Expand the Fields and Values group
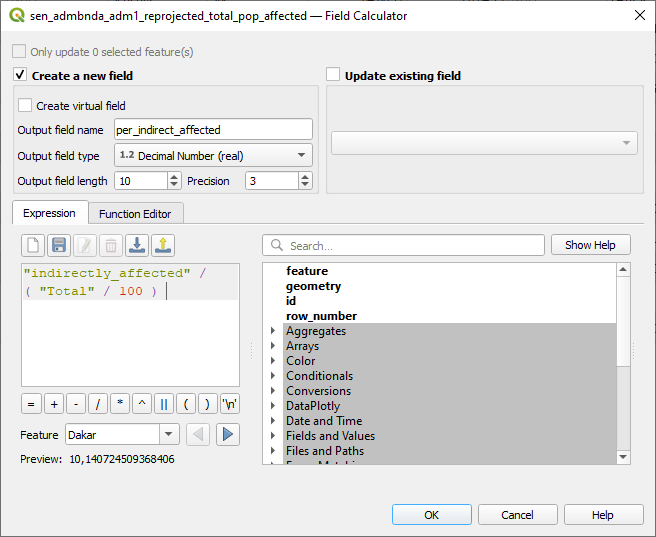Image resolution: width=656 pixels, height=537 pixels. click(x=273, y=436)
